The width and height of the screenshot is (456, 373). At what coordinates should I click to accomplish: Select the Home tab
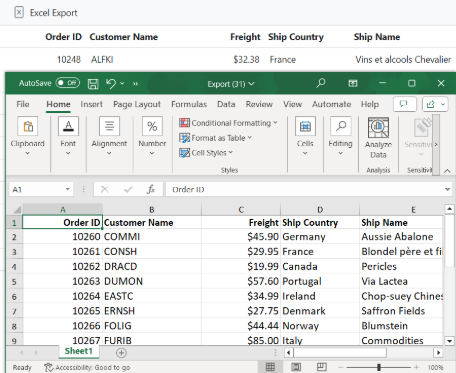[x=58, y=104]
